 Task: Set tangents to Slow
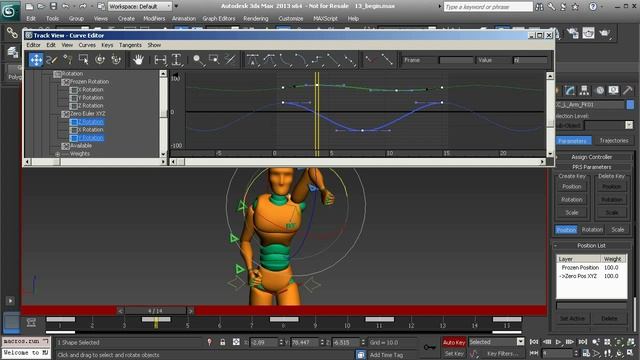[301, 60]
